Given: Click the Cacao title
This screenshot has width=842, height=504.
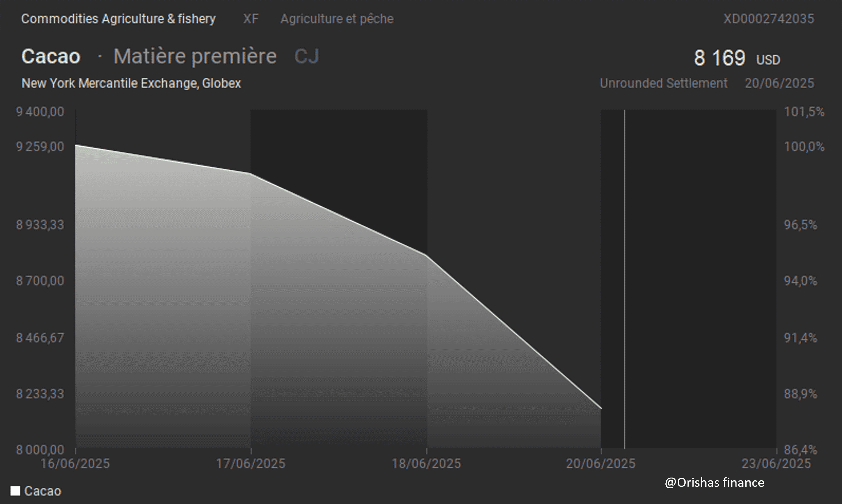Looking at the screenshot, I should 51,56.
